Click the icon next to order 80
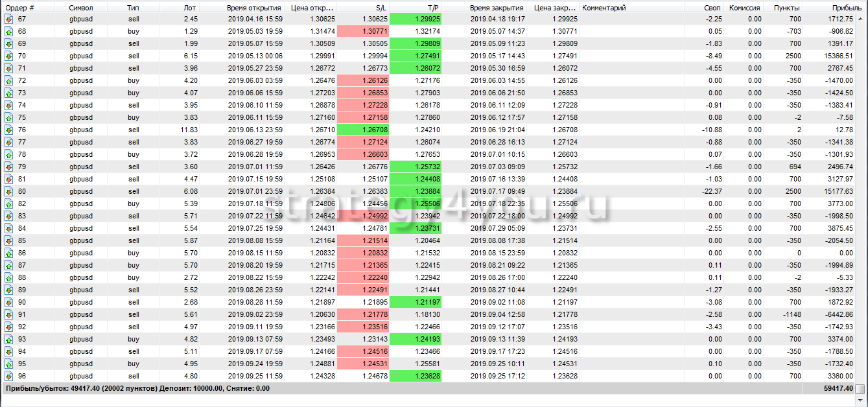Image resolution: width=868 pixels, height=407 pixels. 9,191
